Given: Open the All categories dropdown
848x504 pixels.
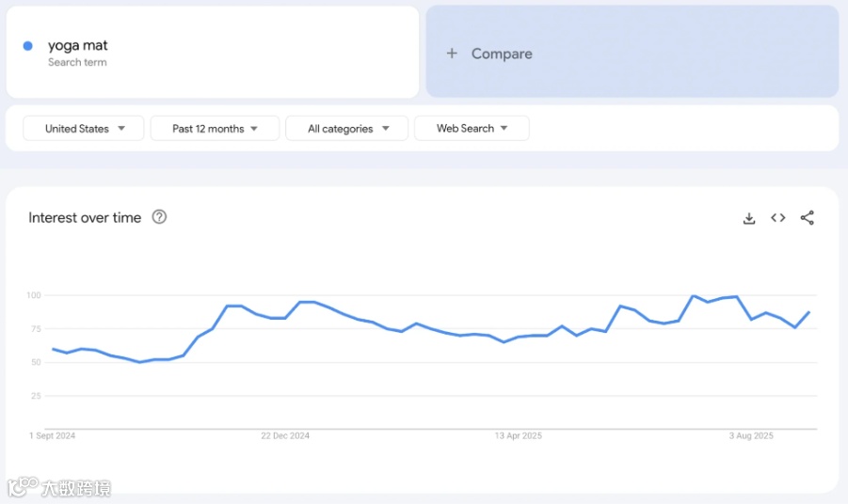Looking at the screenshot, I should 346,129.
